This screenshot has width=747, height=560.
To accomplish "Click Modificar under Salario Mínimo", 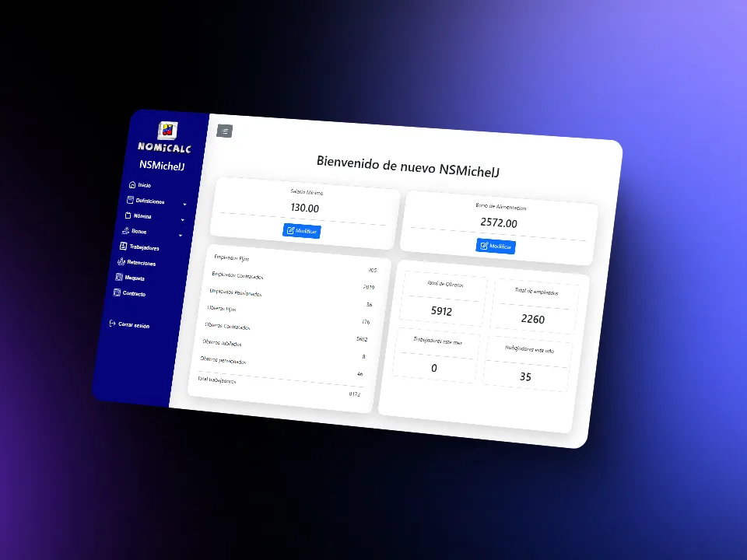I will click(x=302, y=231).
